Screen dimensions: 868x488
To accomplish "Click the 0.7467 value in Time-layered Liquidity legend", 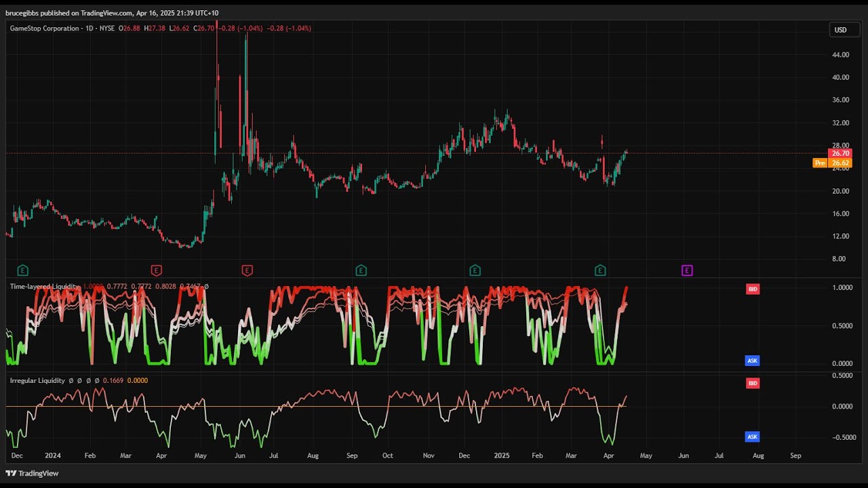I will 191,287.
